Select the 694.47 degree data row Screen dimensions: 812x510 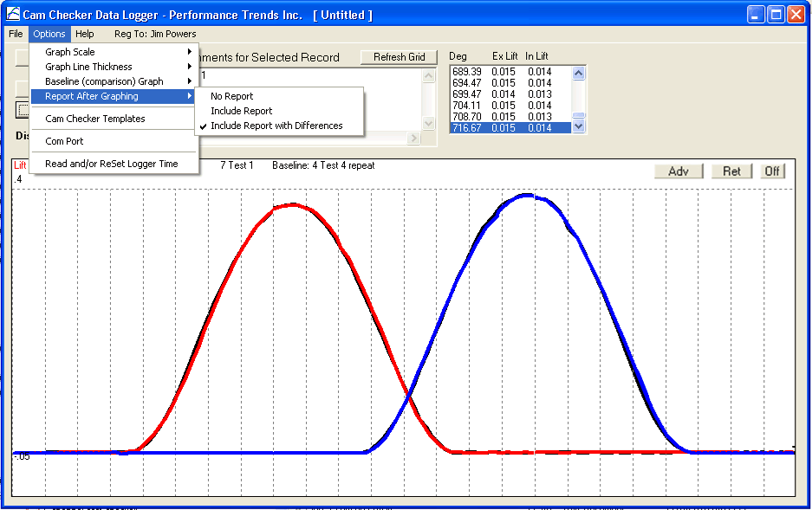[510, 83]
